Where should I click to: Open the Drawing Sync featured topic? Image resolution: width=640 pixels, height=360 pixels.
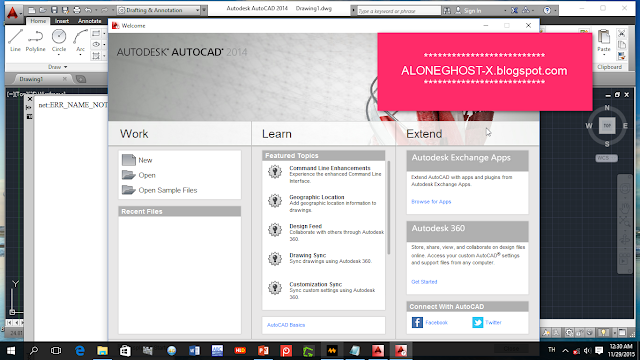coord(308,255)
